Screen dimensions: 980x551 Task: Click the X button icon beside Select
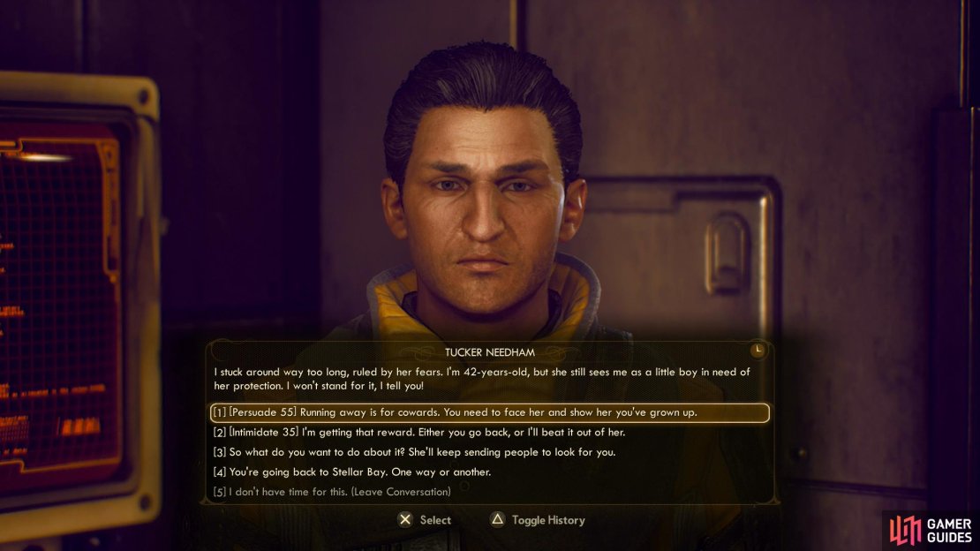tap(405, 520)
